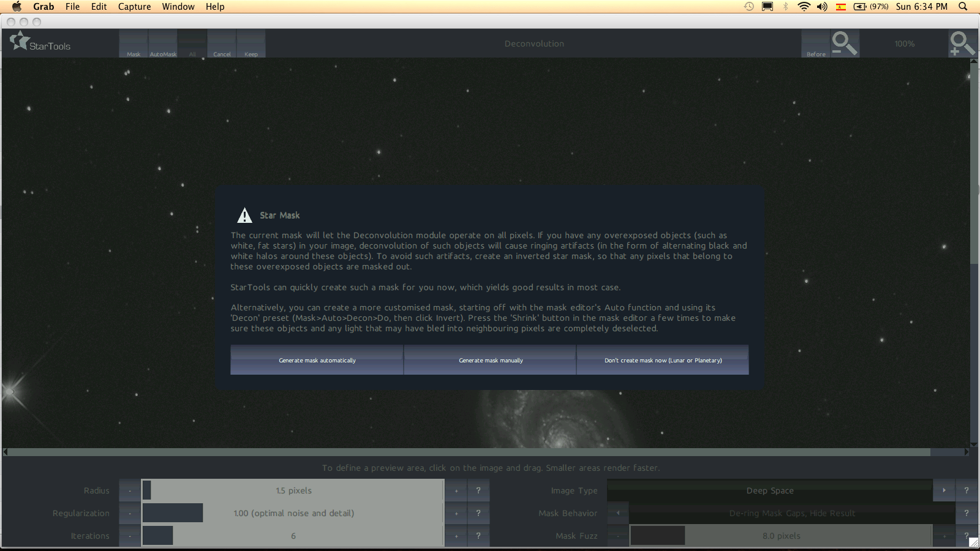Open the Capture menu
Screen dimensions: 980x551
(x=134, y=7)
